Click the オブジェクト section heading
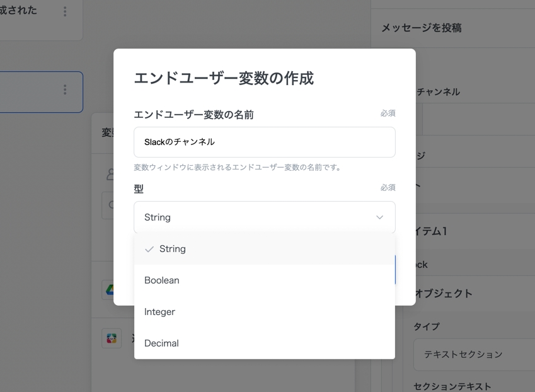This screenshot has height=392, width=535. pyautogui.click(x=443, y=294)
